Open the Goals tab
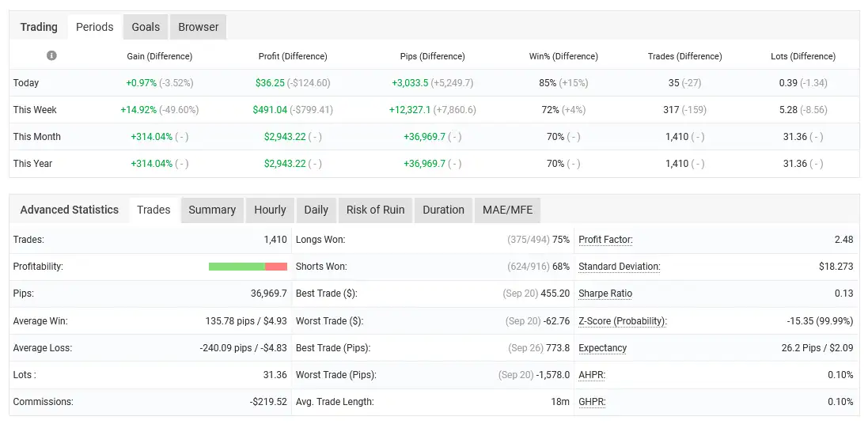Viewport: 868px width, 428px height. 146,27
